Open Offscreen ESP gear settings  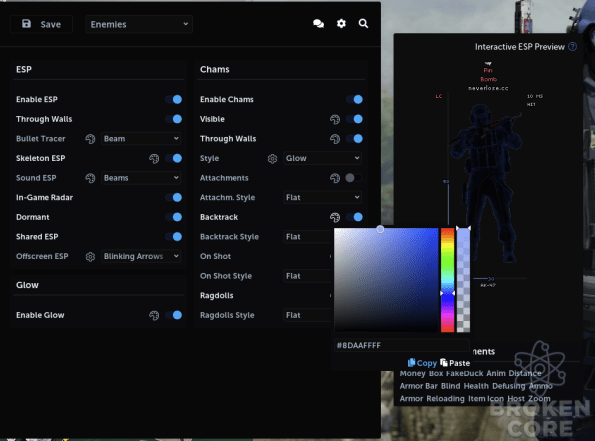(90, 257)
